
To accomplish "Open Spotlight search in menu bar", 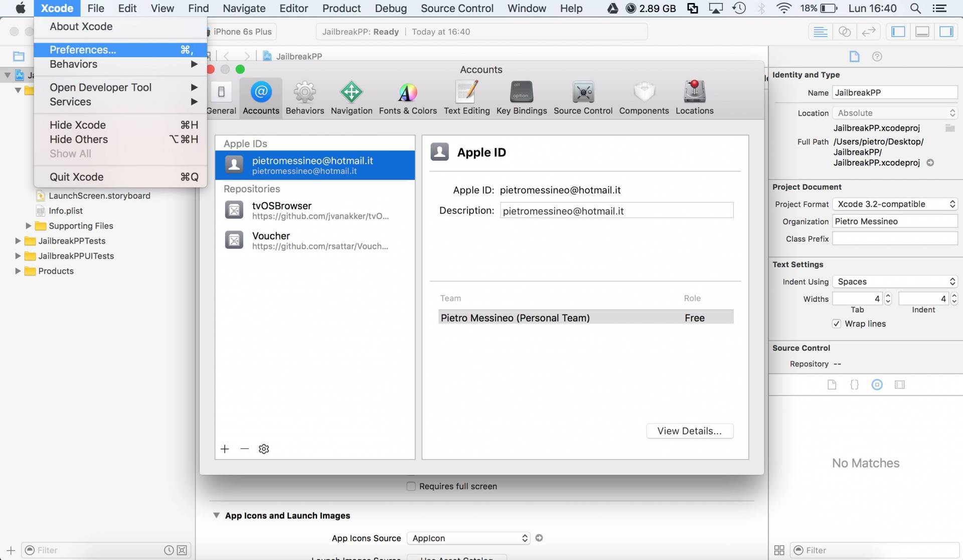I will [x=915, y=8].
